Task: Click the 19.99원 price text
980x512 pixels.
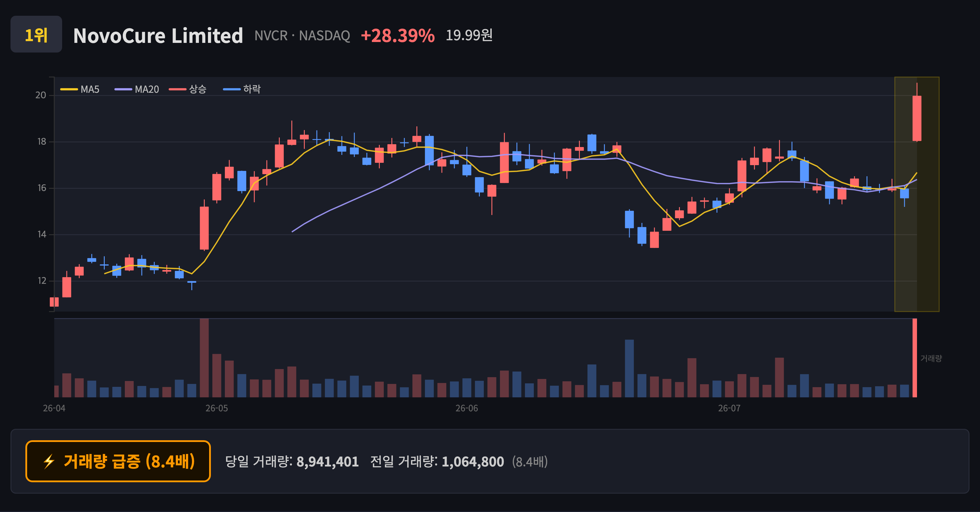Action: pos(469,35)
